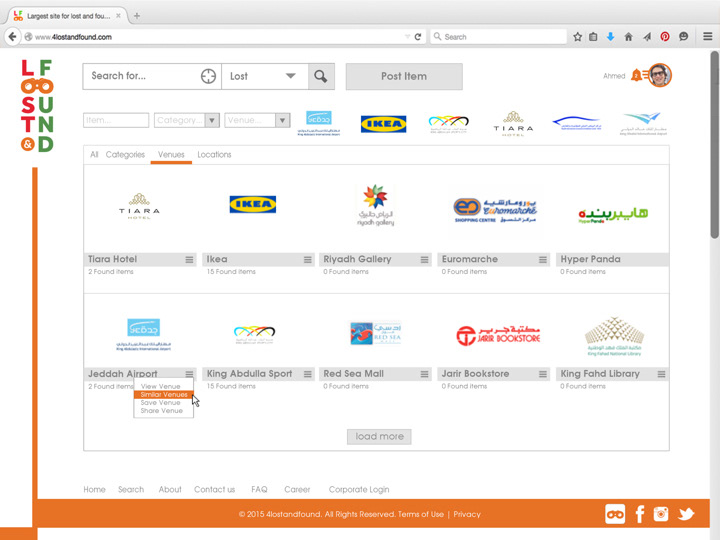Image resolution: width=720 pixels, height=540 pixels.
Task: Click the page vertical scrollbar
Action: 714,145
